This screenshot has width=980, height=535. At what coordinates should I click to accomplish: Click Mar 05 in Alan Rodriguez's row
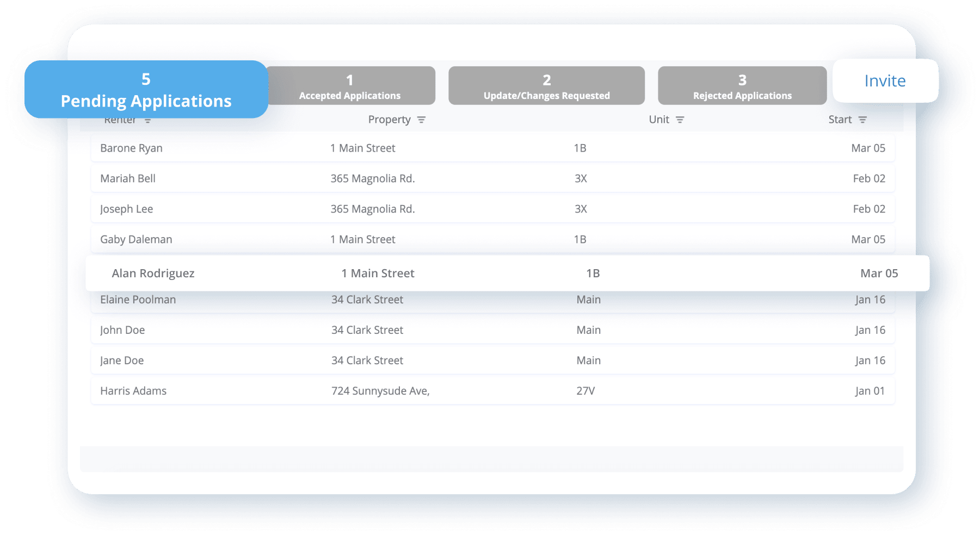879,273
